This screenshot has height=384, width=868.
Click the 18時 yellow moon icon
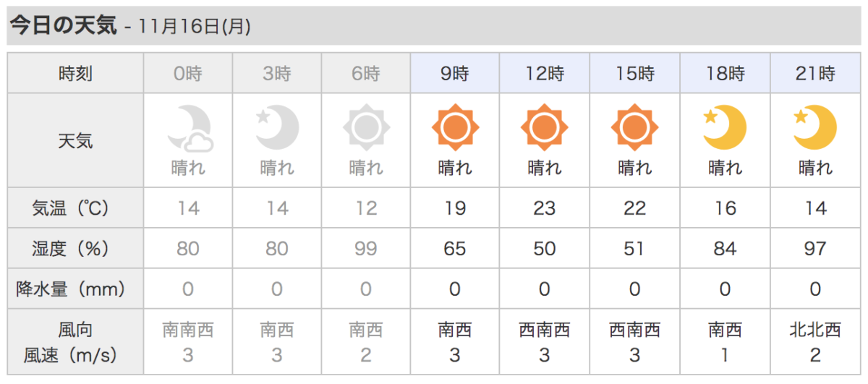click(725, 128)
